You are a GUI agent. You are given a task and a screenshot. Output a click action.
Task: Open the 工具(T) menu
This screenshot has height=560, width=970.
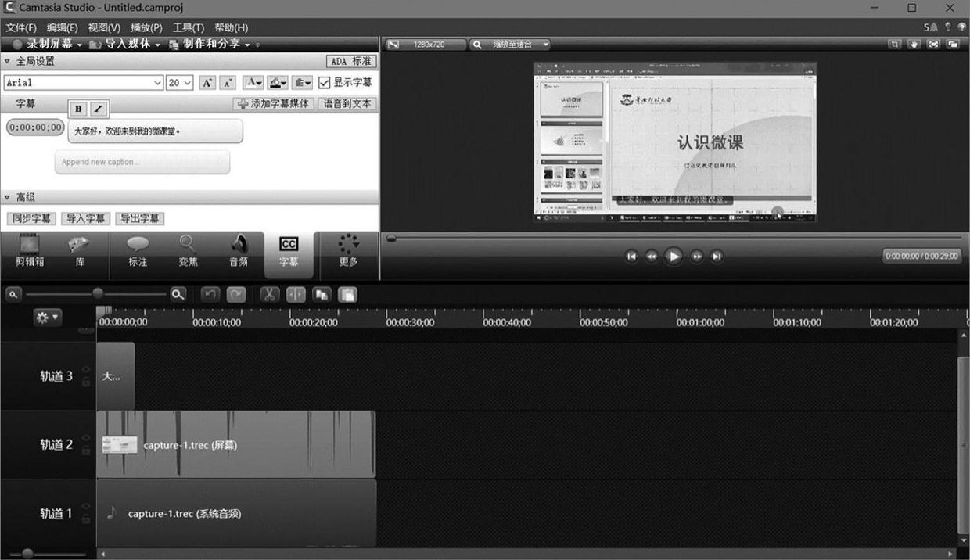click(x=189, y=27)
